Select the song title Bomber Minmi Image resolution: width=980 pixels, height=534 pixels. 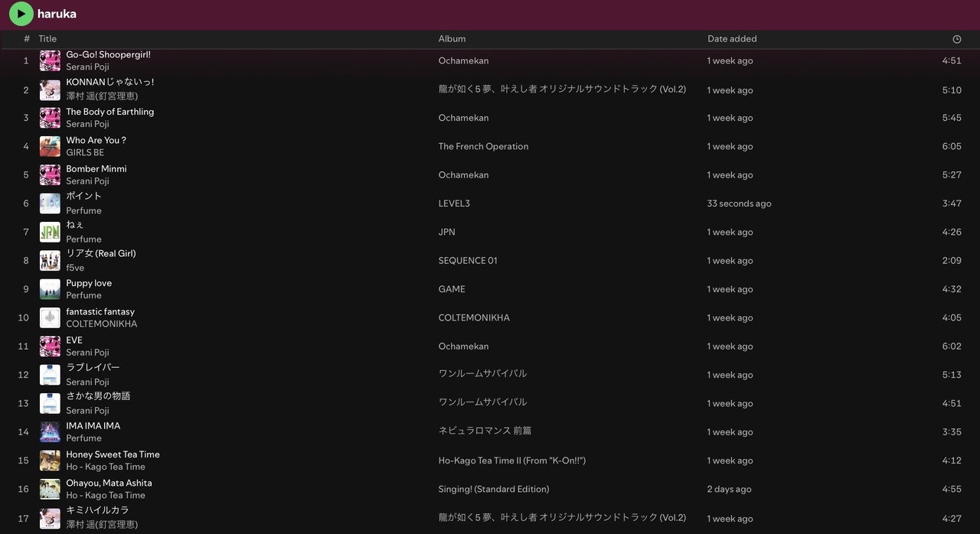(x=96, y=169)
